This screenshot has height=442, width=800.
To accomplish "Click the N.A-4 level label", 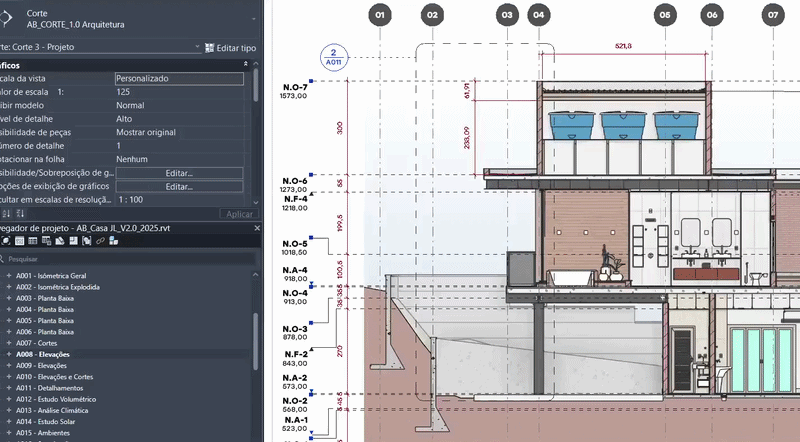I will [295, 271].
